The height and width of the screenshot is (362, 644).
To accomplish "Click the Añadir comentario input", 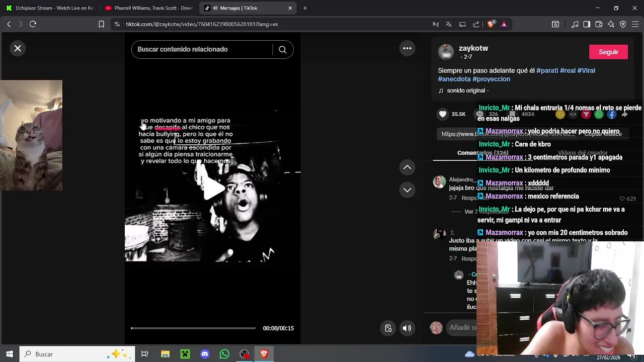I will coord(462,327).
